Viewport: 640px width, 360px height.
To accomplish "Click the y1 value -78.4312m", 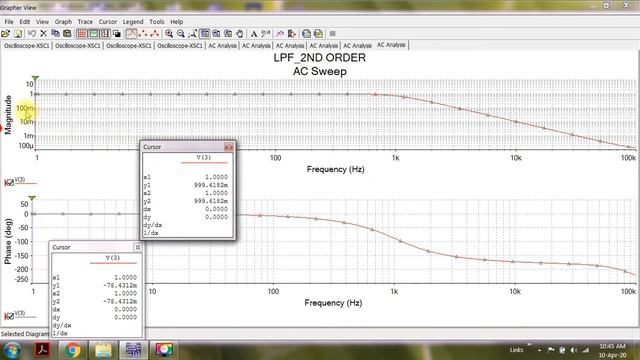I will click(120, 285).
